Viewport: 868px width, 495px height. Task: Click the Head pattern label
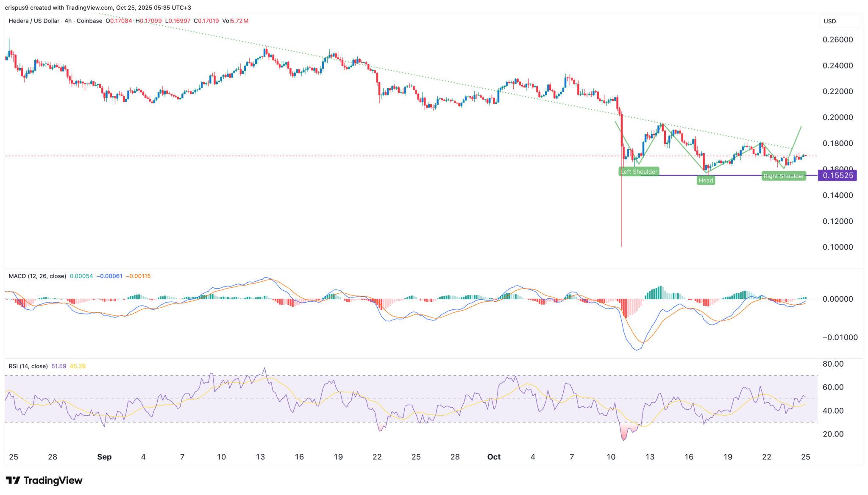point(706,181)
